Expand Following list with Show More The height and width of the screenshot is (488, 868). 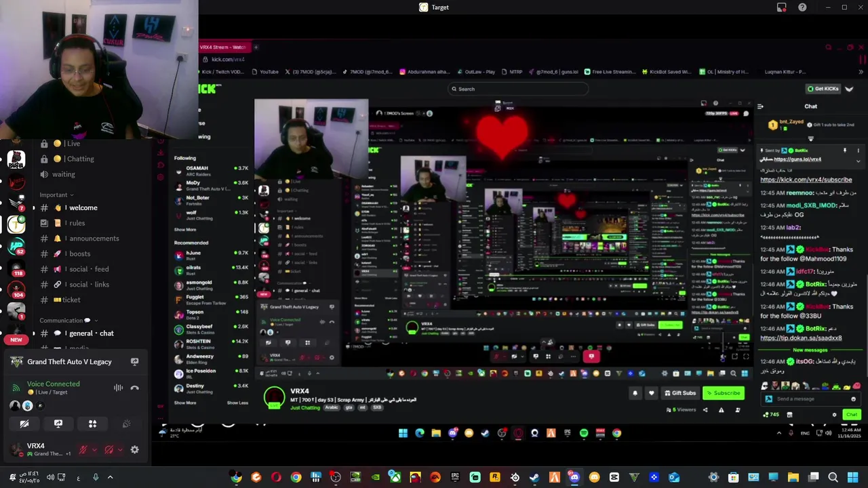coord(184,230)
